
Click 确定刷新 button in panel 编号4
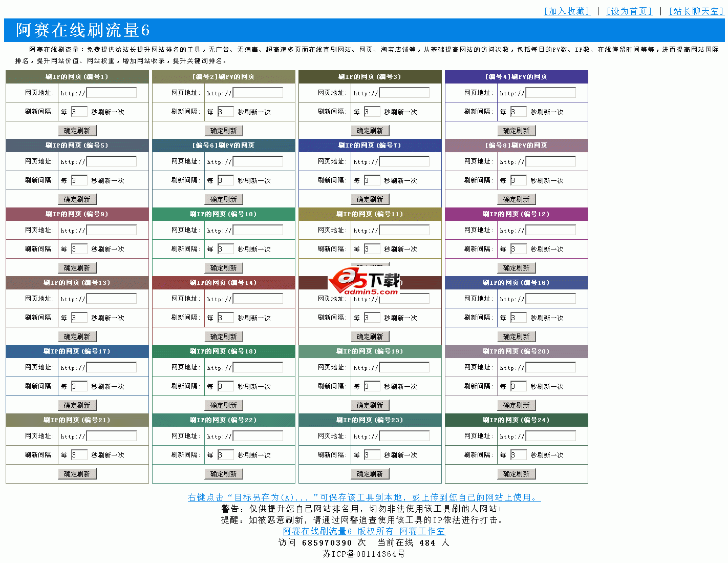[x=517, y=130]
